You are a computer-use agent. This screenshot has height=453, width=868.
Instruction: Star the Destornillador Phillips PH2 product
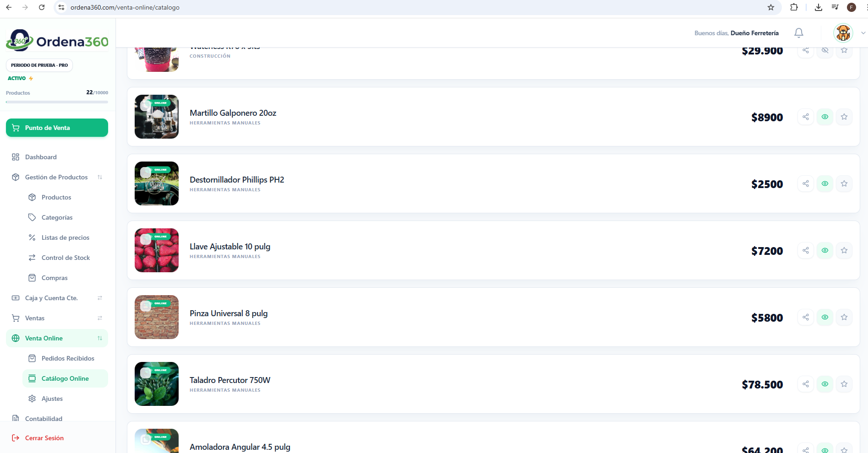pyautogui.click(x=844, y=183)
